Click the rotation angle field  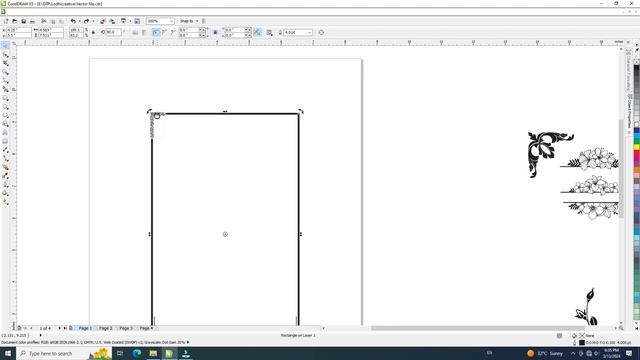(x=113, y=32)
